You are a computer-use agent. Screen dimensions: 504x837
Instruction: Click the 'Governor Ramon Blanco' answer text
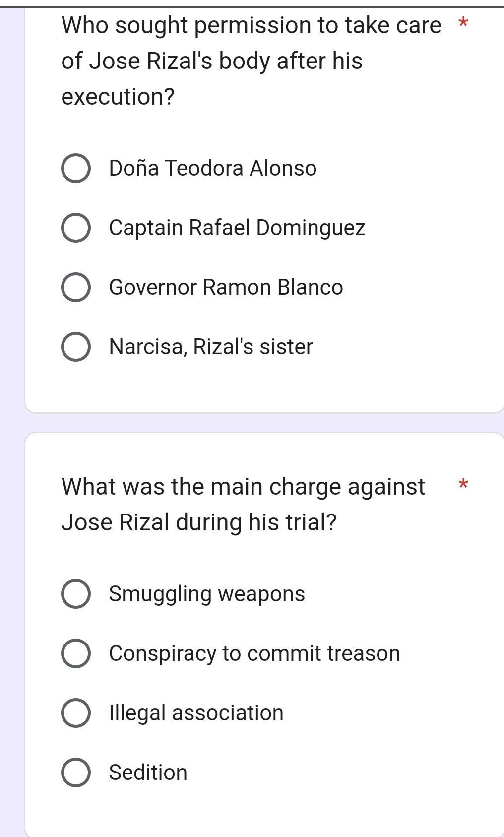(x=226, y=288)
